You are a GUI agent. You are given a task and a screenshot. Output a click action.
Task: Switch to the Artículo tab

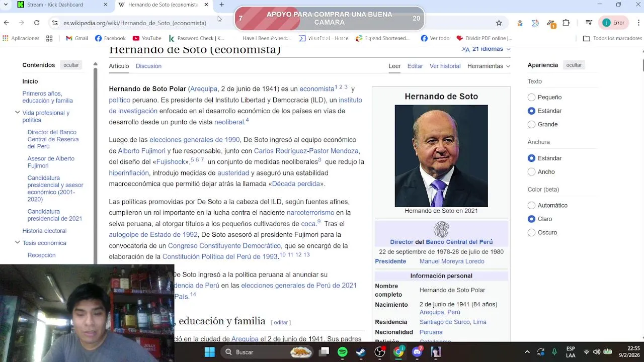click(119, 66)
